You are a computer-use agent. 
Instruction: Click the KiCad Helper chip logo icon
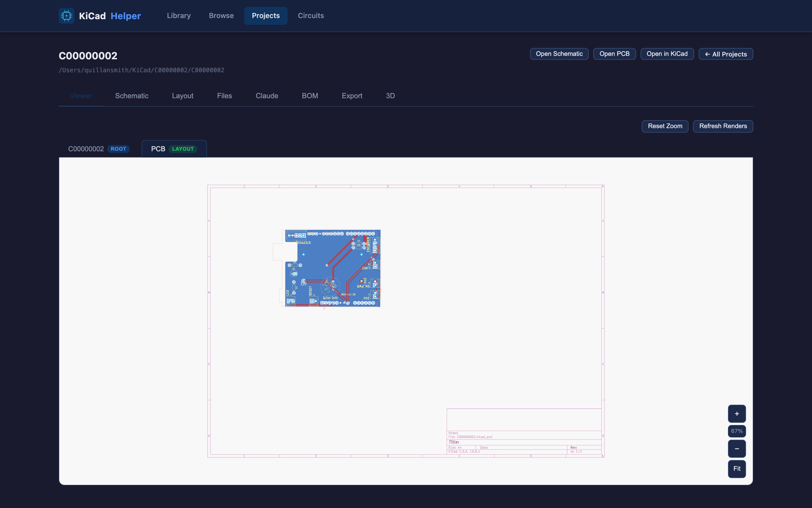tap(67, 16)
